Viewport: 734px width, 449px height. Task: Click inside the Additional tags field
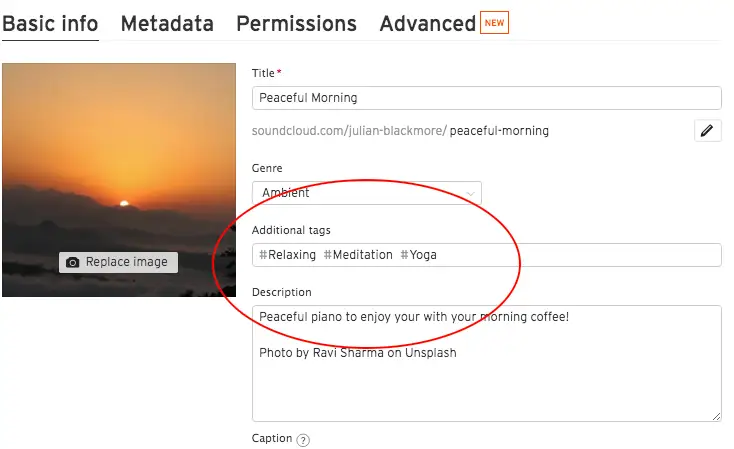pyautogui.click(x=580, y=255)
